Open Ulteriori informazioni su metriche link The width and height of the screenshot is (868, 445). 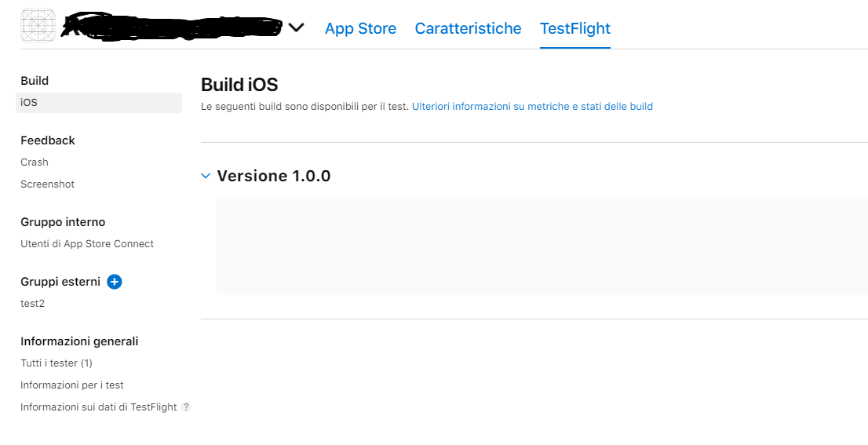coord(532,106)
